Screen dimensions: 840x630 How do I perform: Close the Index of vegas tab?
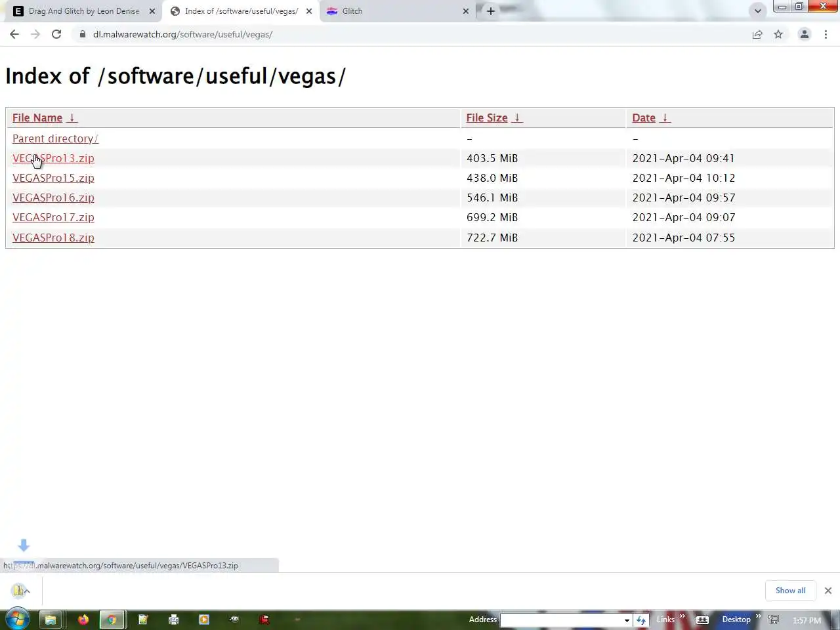309,11
